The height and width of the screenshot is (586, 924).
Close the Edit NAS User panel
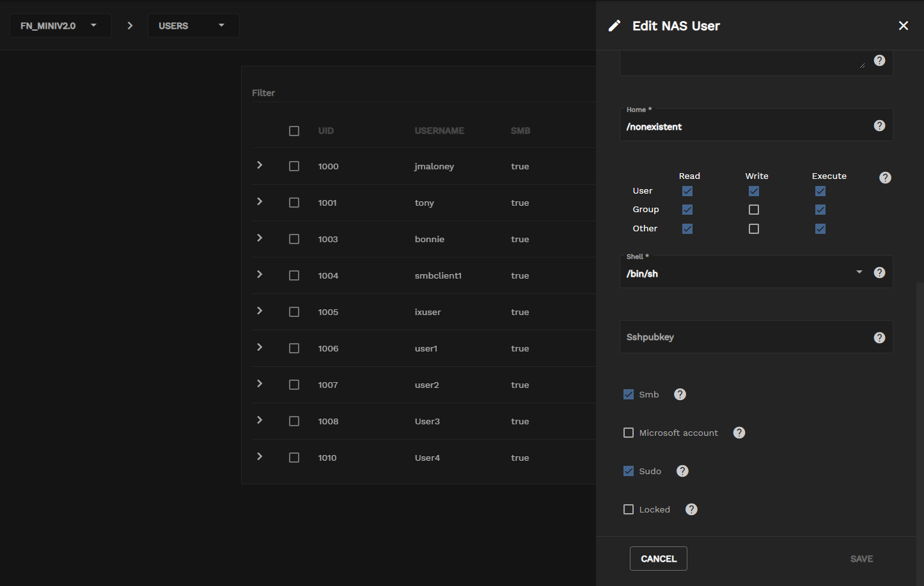pyautogui.click(x=903, y=26)
